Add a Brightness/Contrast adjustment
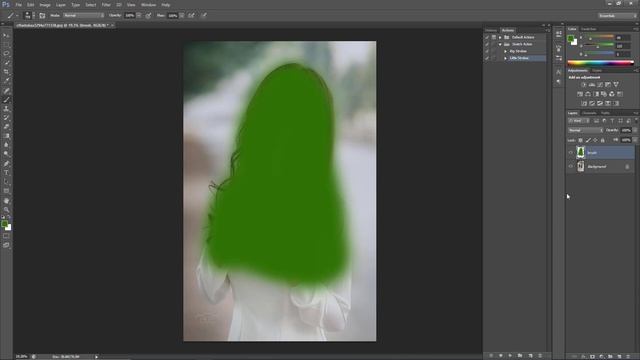Image resolution: width=640 pixels, height=360 pixels. click(584, 84)
